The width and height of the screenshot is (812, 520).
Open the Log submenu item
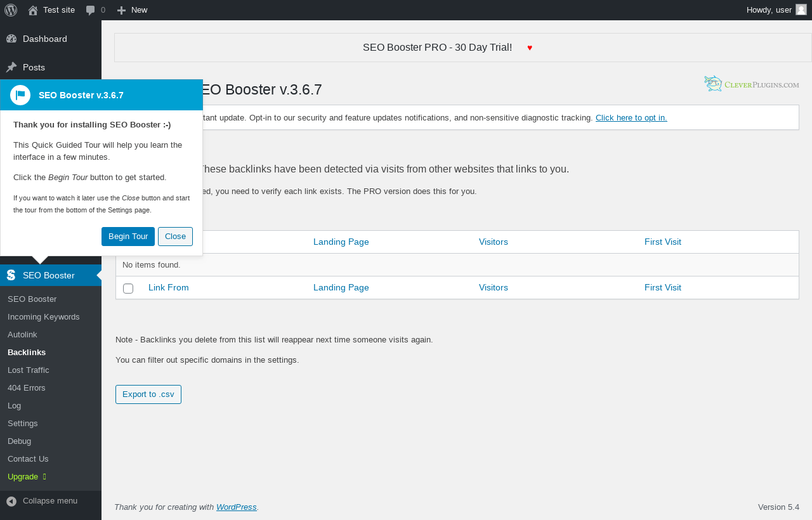14,405
